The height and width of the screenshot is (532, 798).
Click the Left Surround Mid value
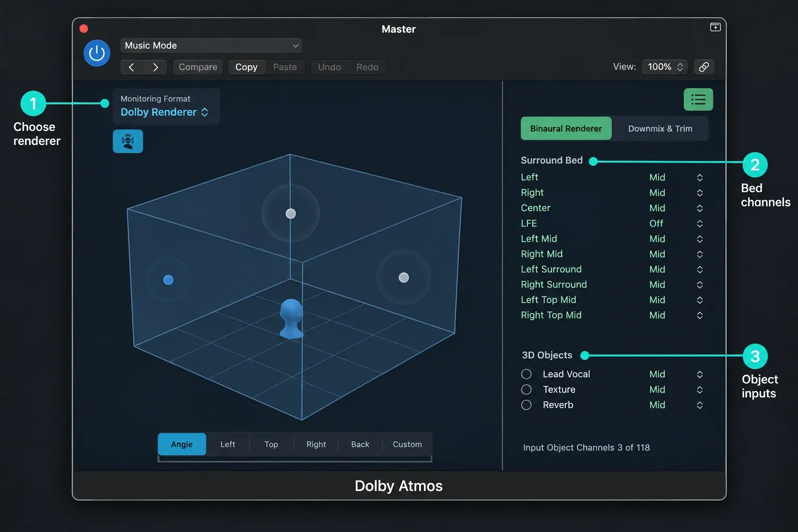657,270
